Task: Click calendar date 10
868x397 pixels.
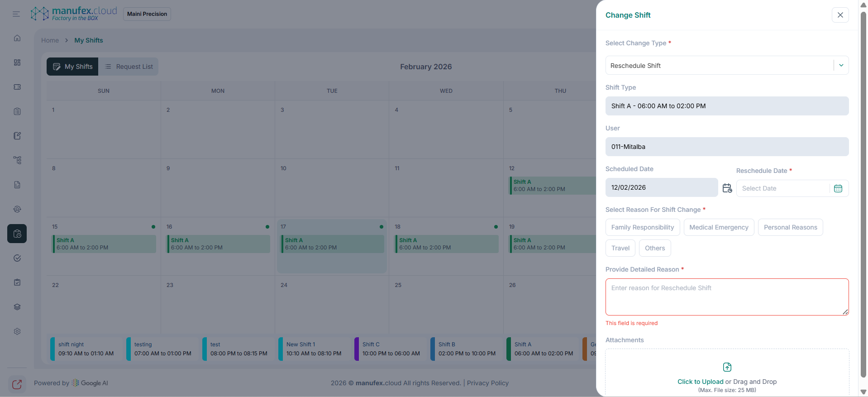Action: tap(283, 168)
